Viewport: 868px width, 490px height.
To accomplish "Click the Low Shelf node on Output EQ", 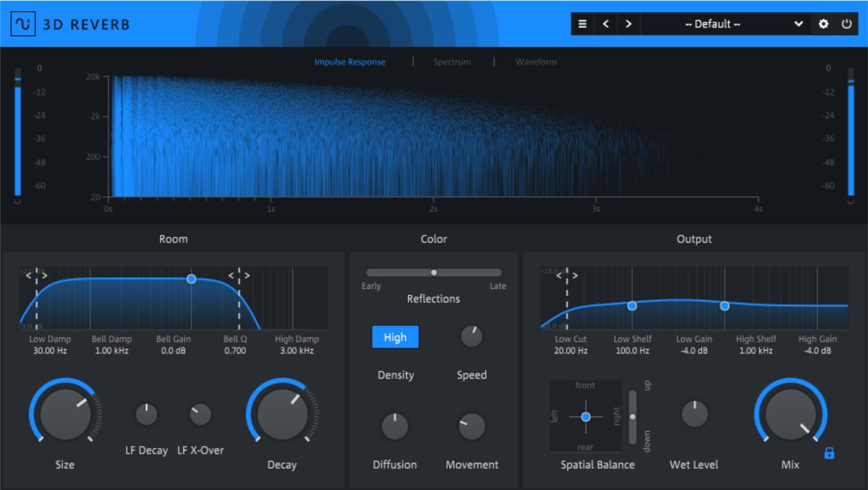I will pyautogui.click(x=632, y=306).
